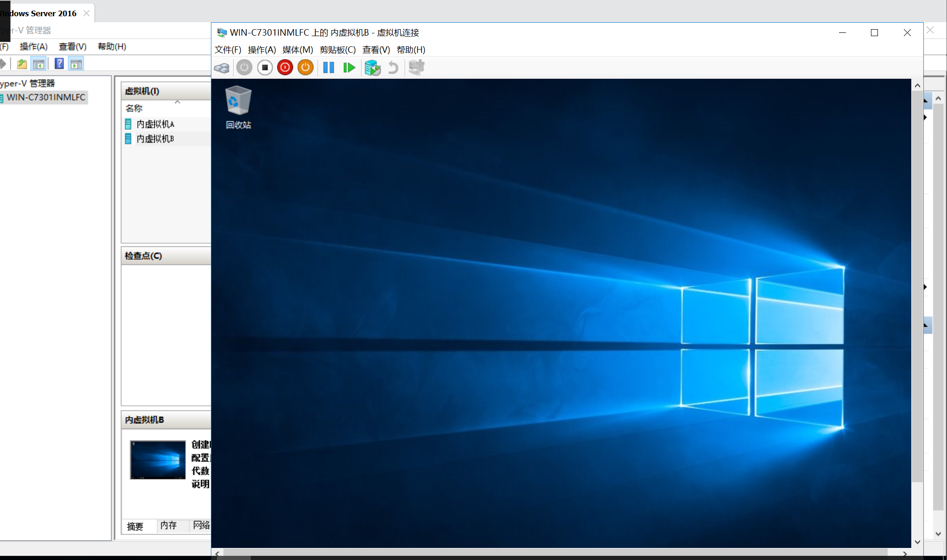Open the 媒体(M) menu
This screenshot has width=947, height=560.
click(x=298, y=50)
